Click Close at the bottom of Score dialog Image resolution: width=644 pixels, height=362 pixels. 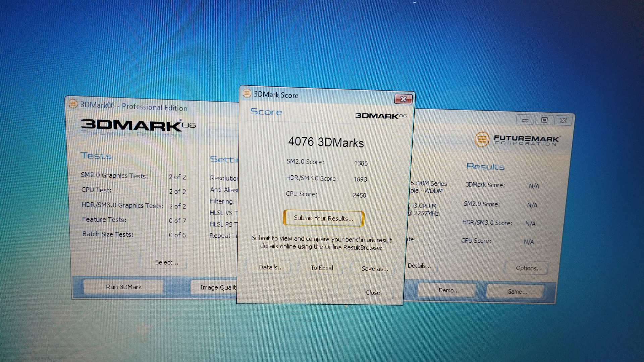point(373,293)
